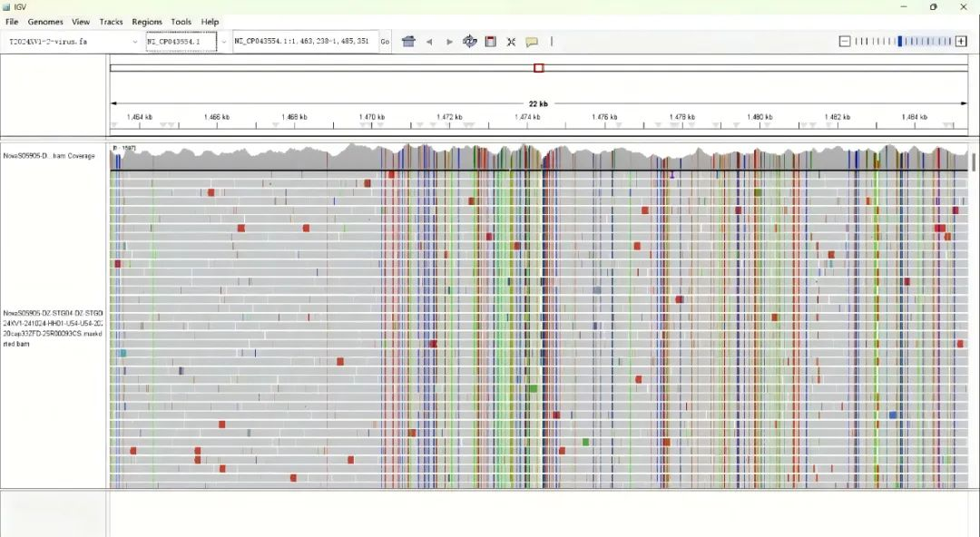Select the bam Coverage track name
The height and width of the screenshot is (537, 980).
(49, 156)
